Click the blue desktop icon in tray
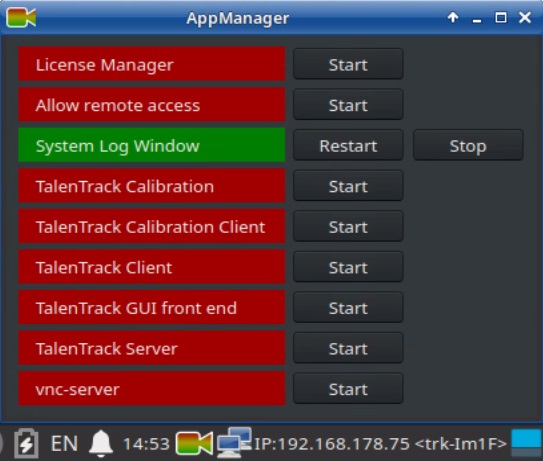Image resolution: width=543 pixels, height=461 pixels. [526, 443]
